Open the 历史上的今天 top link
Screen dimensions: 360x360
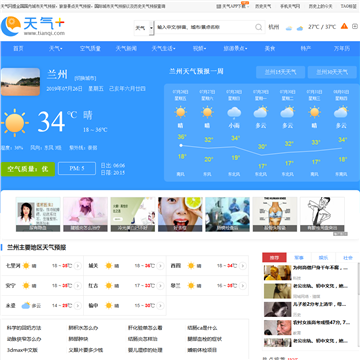[320, 6]
